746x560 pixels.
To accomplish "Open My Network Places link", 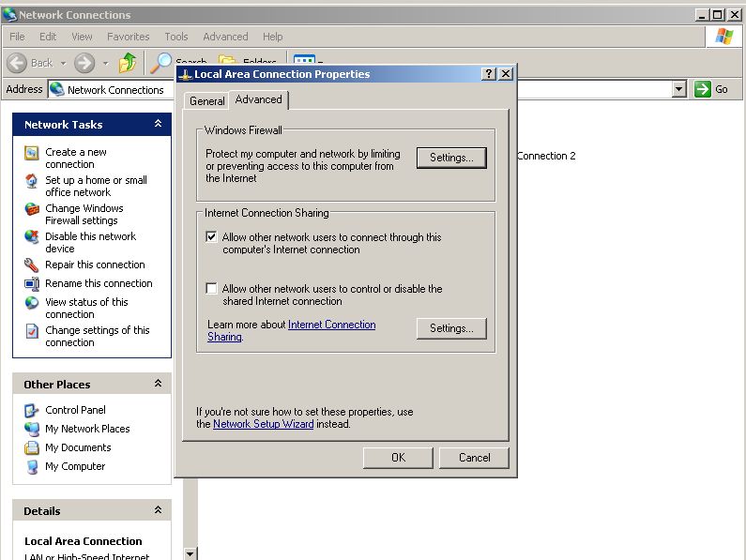I will click(x=87, y=429).
